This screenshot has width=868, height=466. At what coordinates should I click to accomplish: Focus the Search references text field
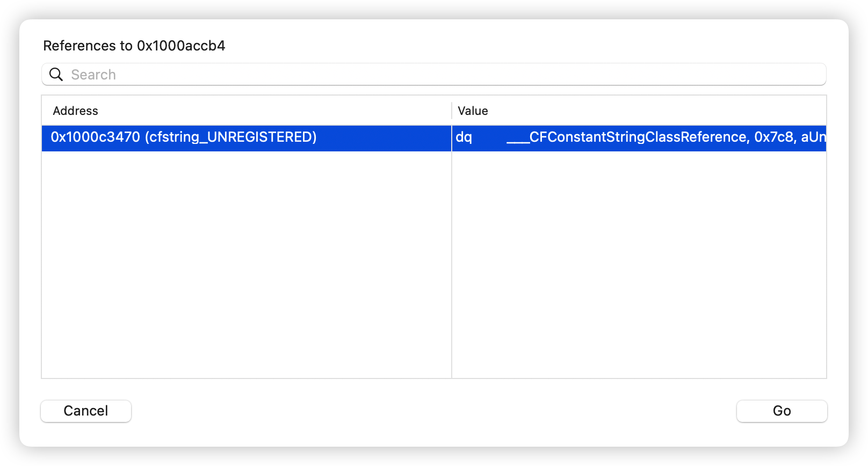pyautogui.click(x=434, y=75)
